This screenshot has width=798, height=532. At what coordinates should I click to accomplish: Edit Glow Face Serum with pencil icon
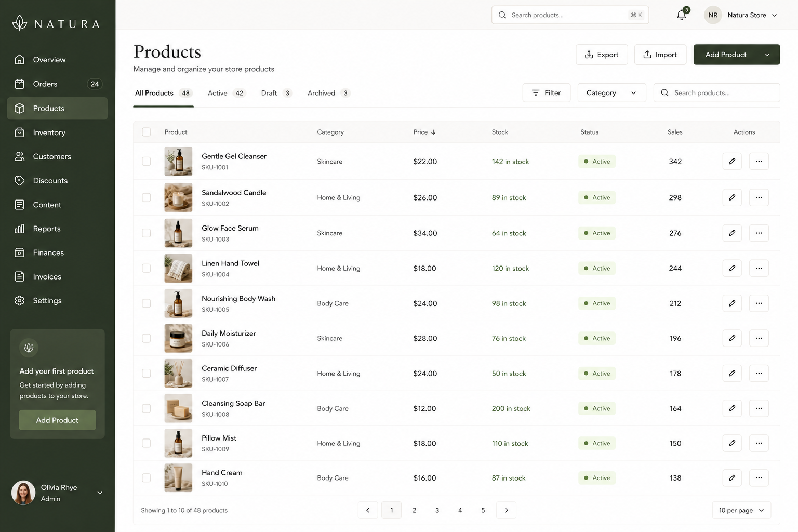[x=732, y=233]
